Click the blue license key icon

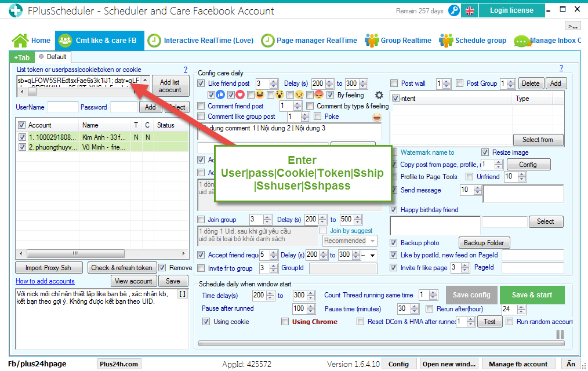click(453, 10)
